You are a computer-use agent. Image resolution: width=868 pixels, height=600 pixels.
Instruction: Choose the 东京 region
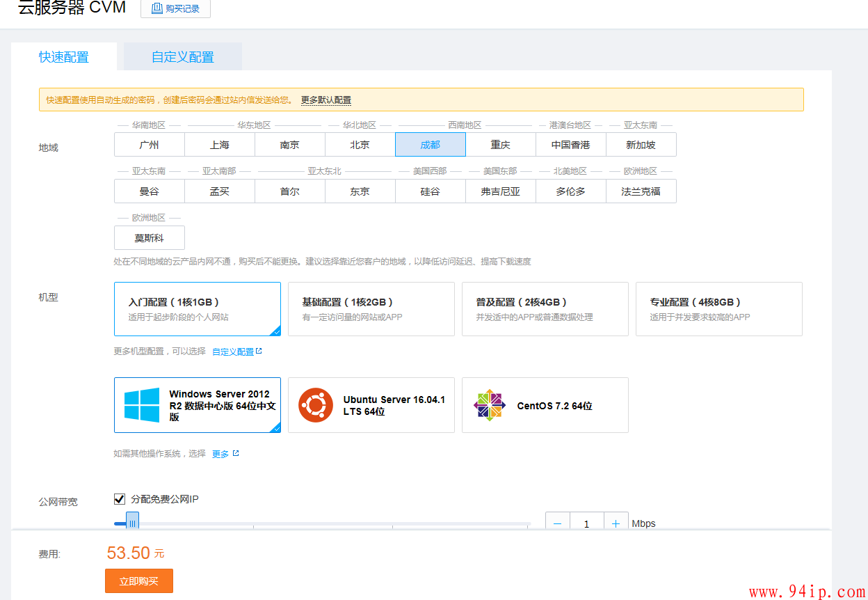tap(360, 191)
